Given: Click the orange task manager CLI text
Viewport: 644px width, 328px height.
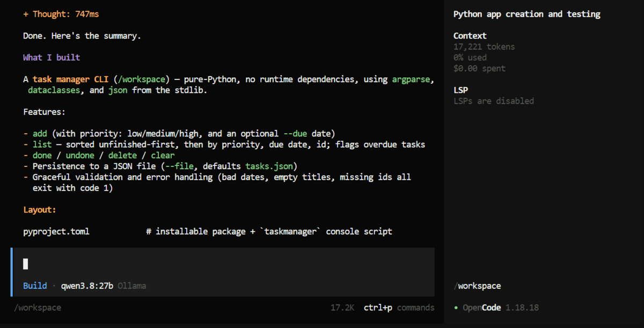Looking at the screenshot, I should point(70,79).
